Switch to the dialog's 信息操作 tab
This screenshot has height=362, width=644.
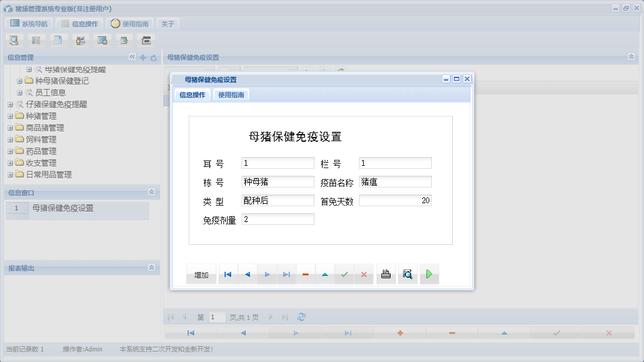(192, 95)
